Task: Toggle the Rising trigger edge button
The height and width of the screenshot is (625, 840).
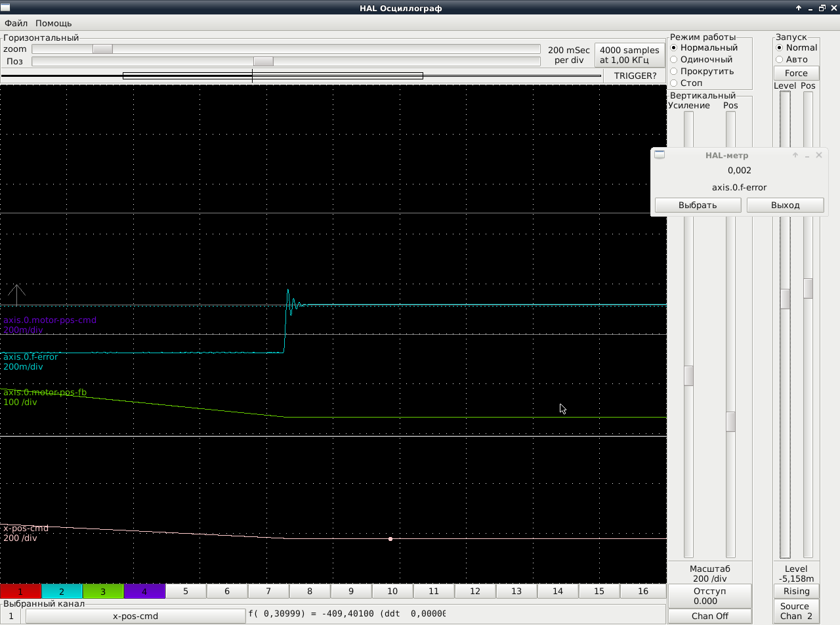Action: [x=796, y=591]
